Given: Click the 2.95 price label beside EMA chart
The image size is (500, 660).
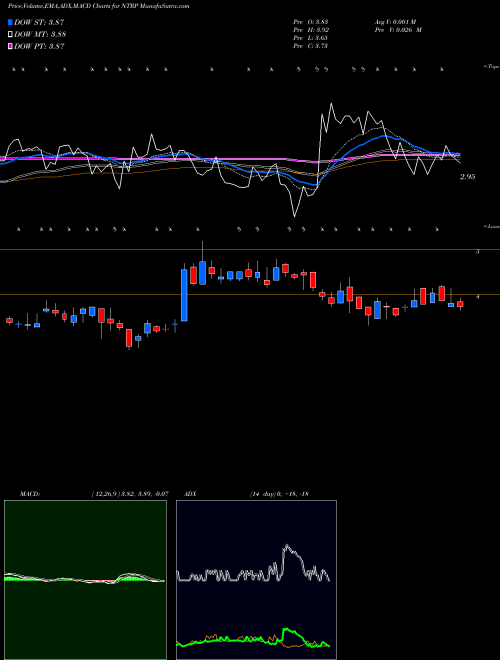Looking at the screenshot, I should [x=467, y=177].
